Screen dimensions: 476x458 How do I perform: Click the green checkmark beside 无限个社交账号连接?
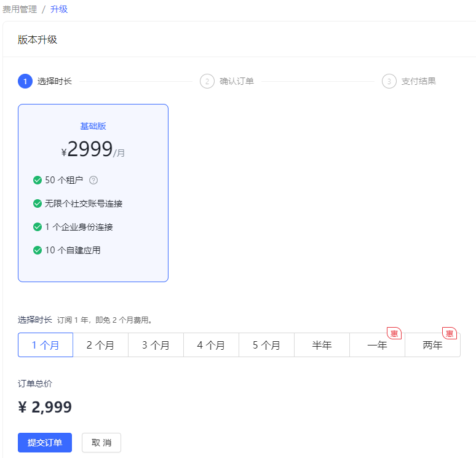pos(38,203)
